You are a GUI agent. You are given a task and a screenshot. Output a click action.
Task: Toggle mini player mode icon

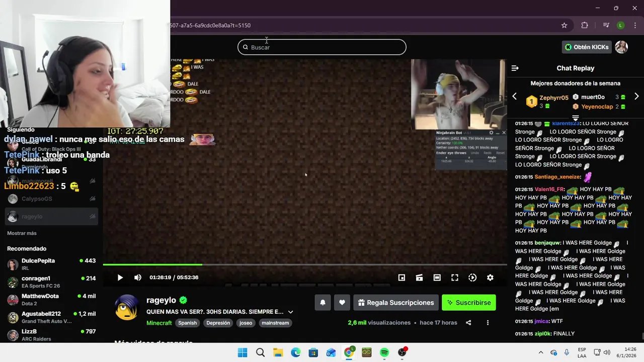point(401,278)
